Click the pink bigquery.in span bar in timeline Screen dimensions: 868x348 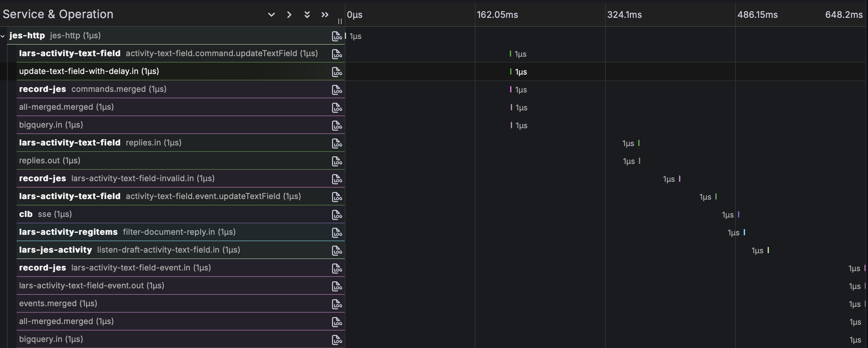(511, 125)
